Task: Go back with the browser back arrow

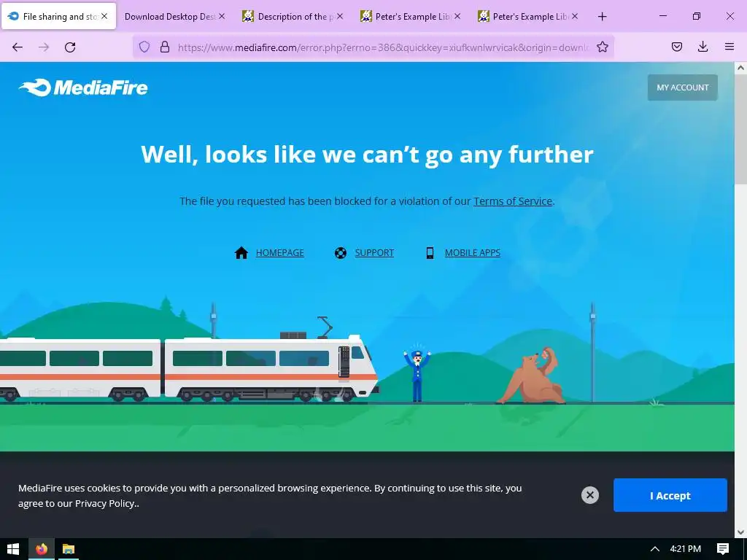Action: click(x=18, y=47)
